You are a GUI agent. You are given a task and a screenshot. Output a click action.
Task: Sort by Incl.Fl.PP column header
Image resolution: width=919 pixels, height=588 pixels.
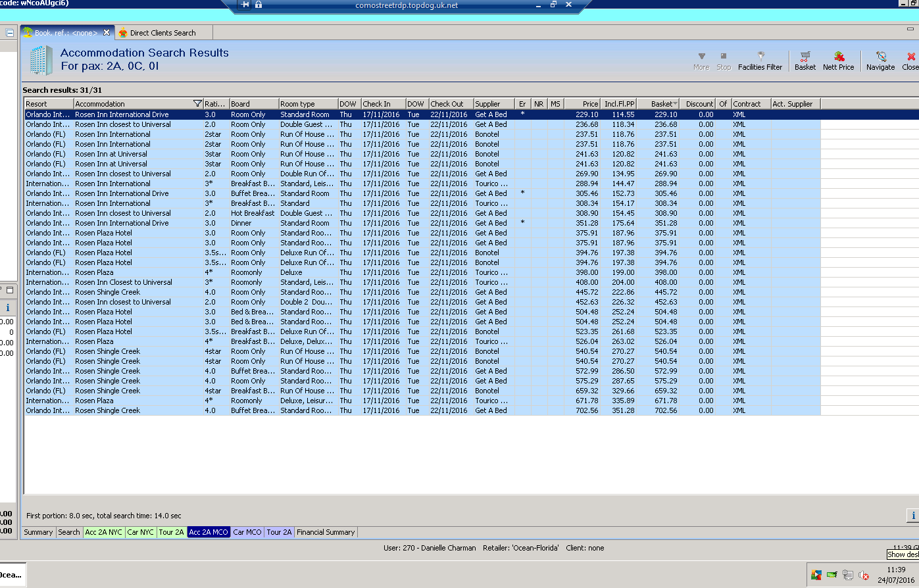pyautogui.click(x=619, y=104)
